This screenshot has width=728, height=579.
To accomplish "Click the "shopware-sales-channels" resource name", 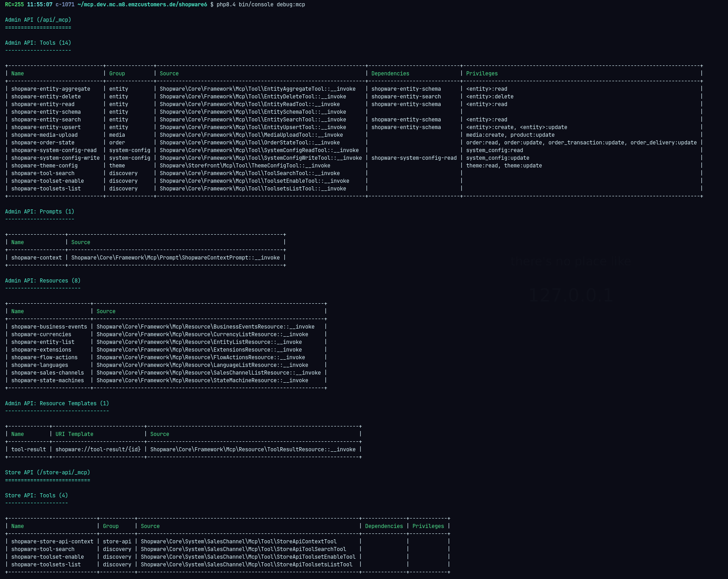I will [47, 373].
